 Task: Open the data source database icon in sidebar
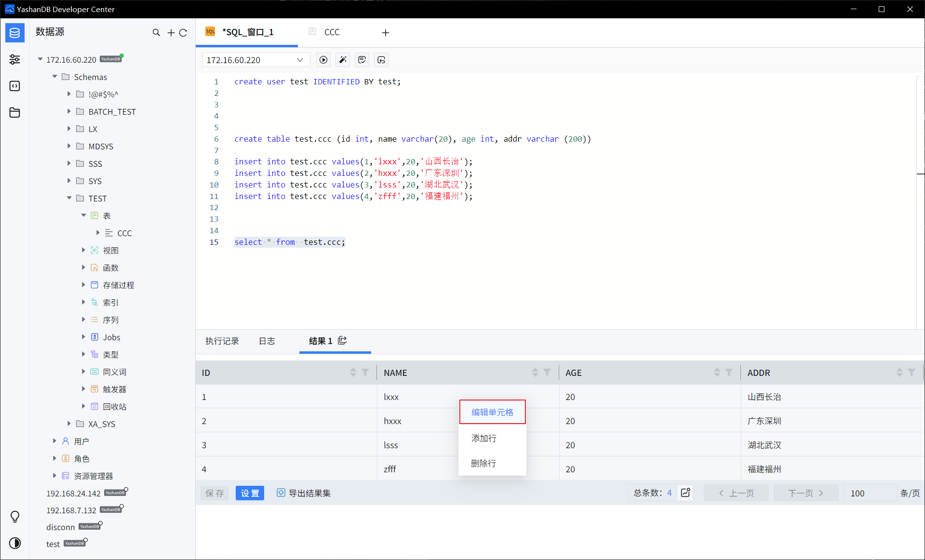pyautogui.click(x=15, y=33)
